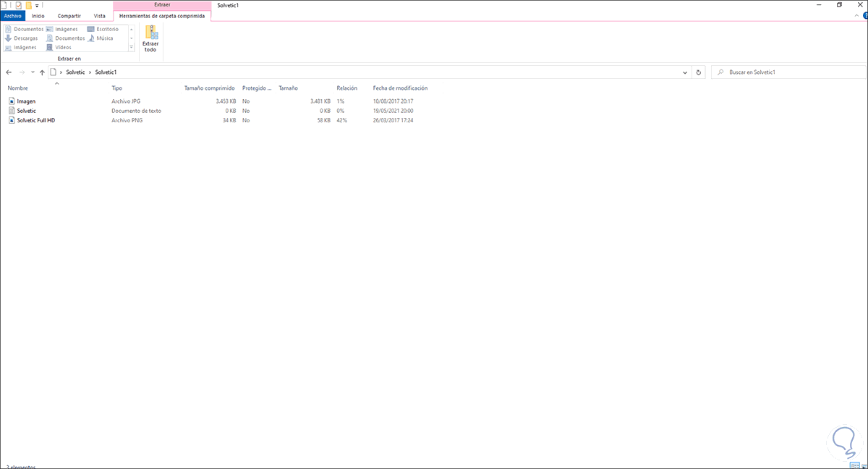Click the Extraer todo button
The height and width of the screenshot is (469, 868).
pyautogui.click(x=150, y=39)
